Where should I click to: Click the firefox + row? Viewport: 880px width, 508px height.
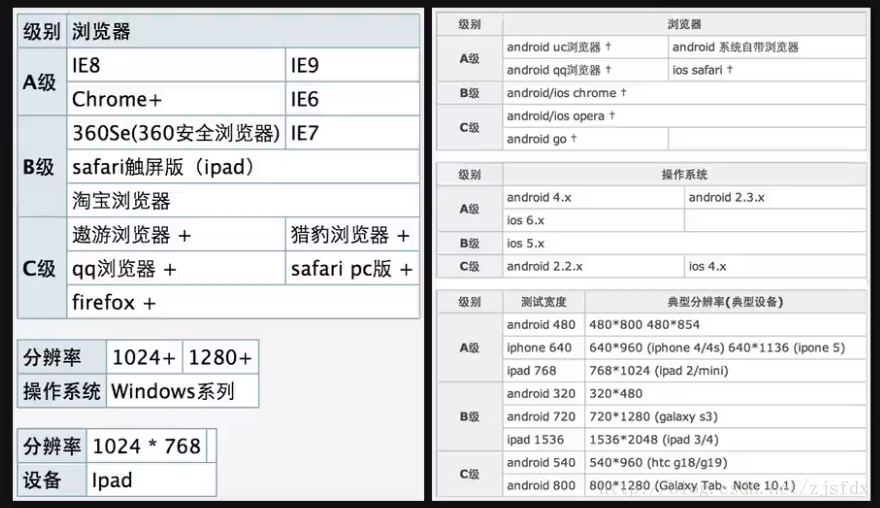coord(243,302)
